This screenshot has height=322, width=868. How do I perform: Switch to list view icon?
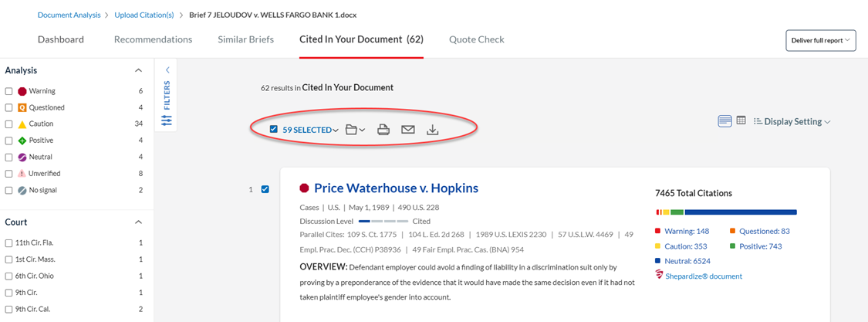click(724, 120)
